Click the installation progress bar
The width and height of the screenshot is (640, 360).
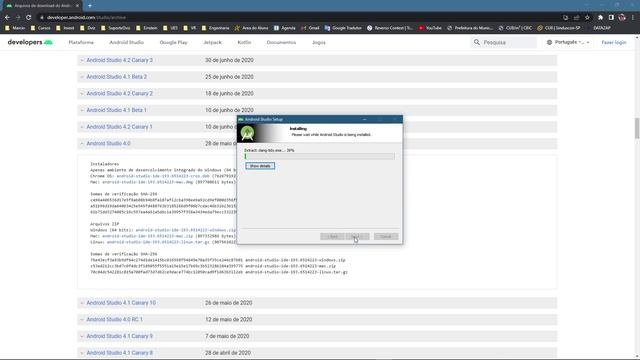tap(320, 156)
